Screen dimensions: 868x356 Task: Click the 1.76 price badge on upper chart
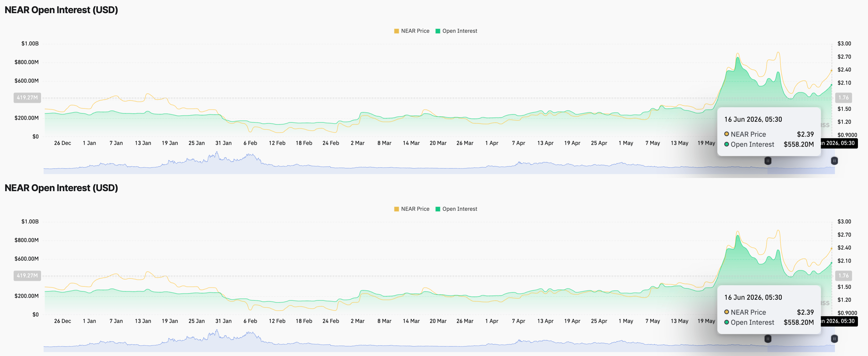(843, 98)
